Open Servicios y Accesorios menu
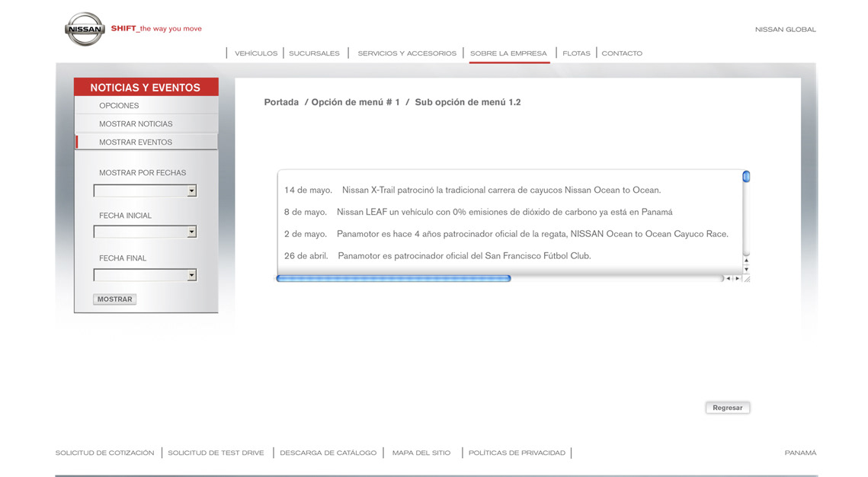Image resolution: width=868 pixels, height=477 pixels. [x=407, y=53]
